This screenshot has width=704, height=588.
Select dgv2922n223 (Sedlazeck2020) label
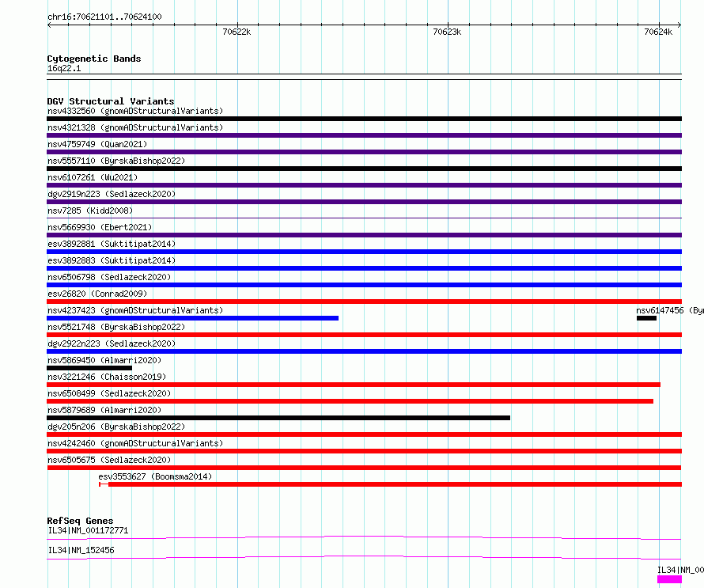click(x=112, y=343)
